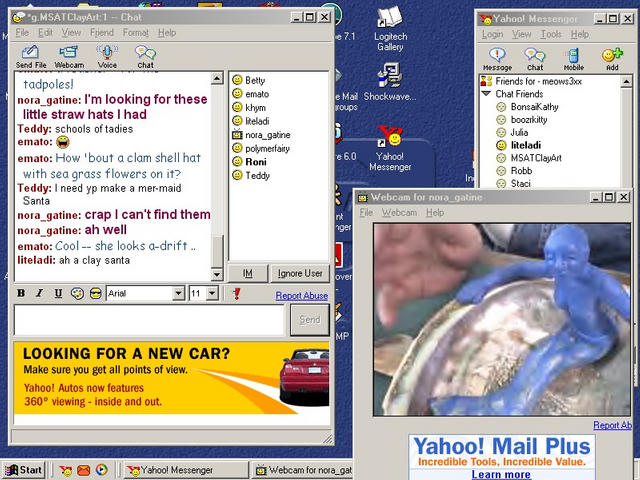Click the webcam icon beside nora_gatine
This screenshot has width=640, height=480.
pyautogui.click(x=237, y=134)
